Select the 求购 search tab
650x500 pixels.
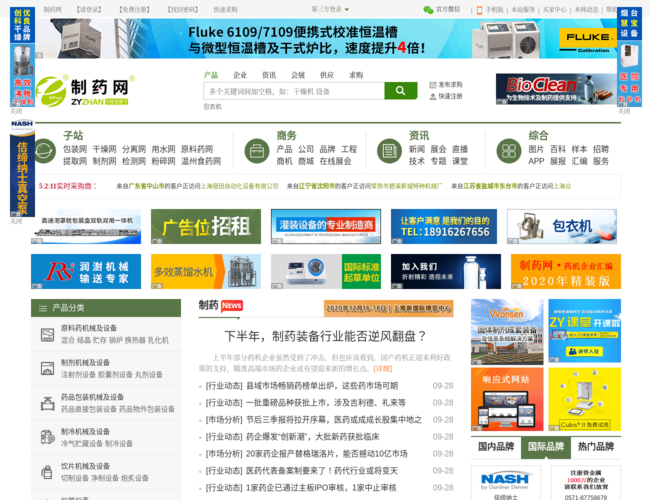point(356,75)
